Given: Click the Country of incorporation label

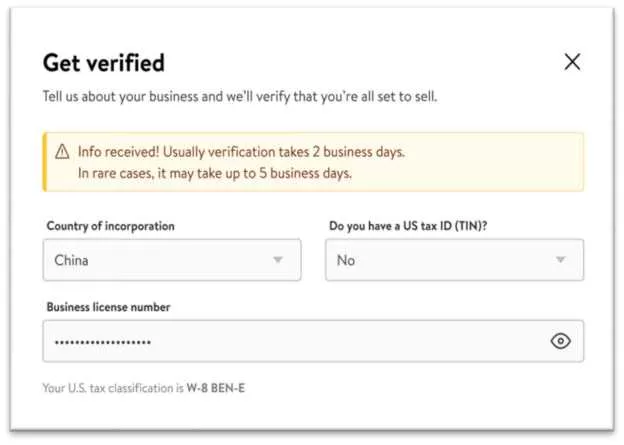Looking at the screenshot, I should [x=110, y=226].
